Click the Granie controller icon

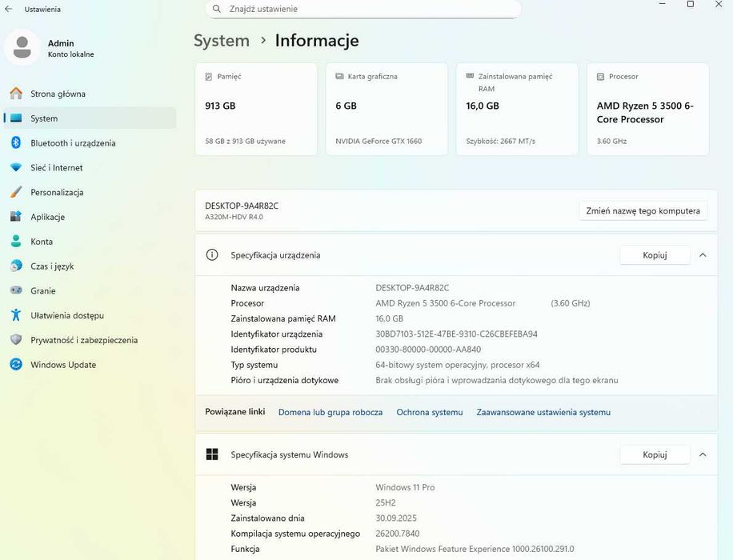click(x=15, y=291)
